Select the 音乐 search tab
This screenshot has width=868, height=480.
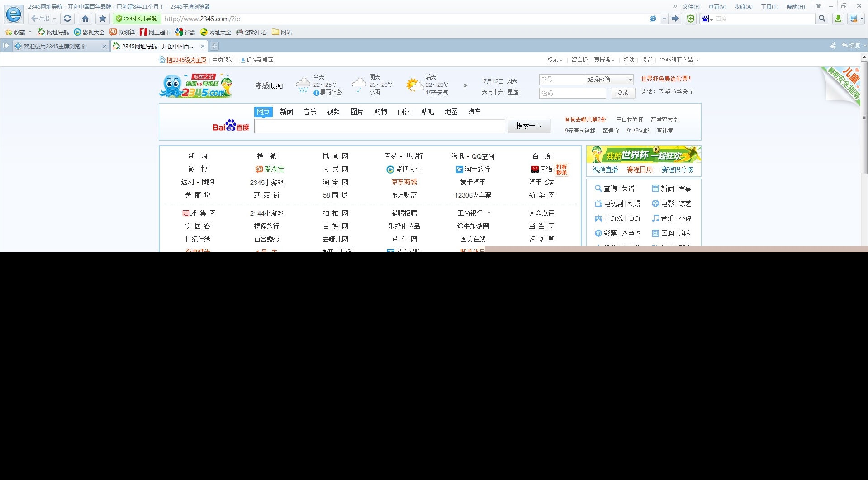[310, 112]
